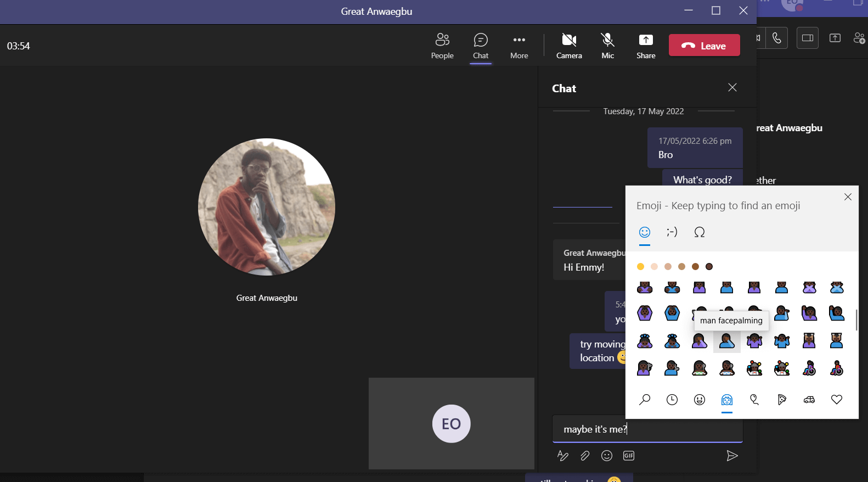Open the More actions menu
Viewport: 868px width, 482px height.
coord(519,46)
